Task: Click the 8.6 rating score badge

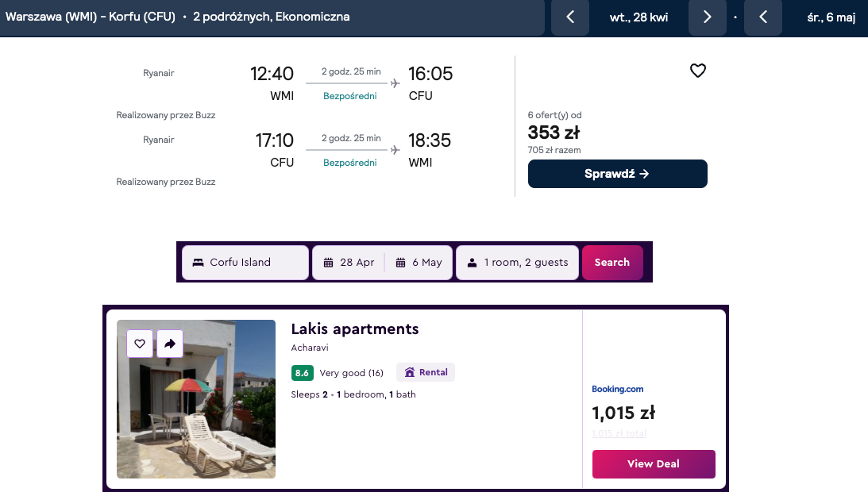Action: [x=302, y=372]
